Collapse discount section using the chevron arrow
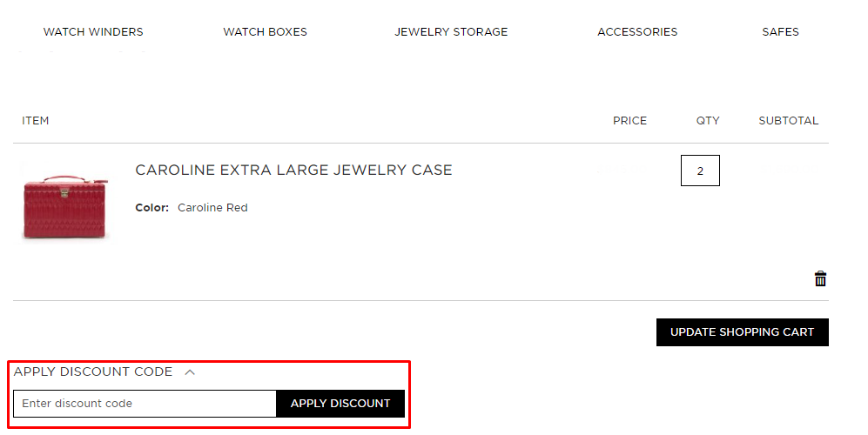This screenshot has height=435, width=868. pyautogui.click(x=190, y=372)
